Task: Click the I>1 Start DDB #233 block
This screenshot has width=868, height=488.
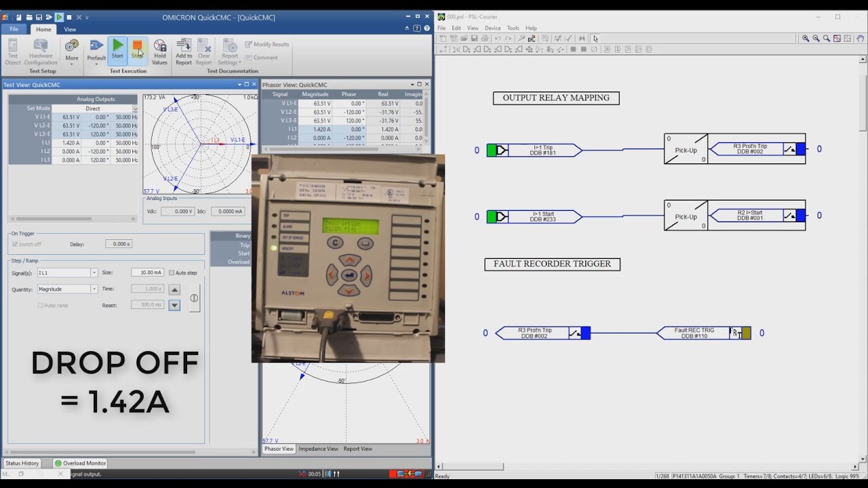Action: click(x=535, y=217)
